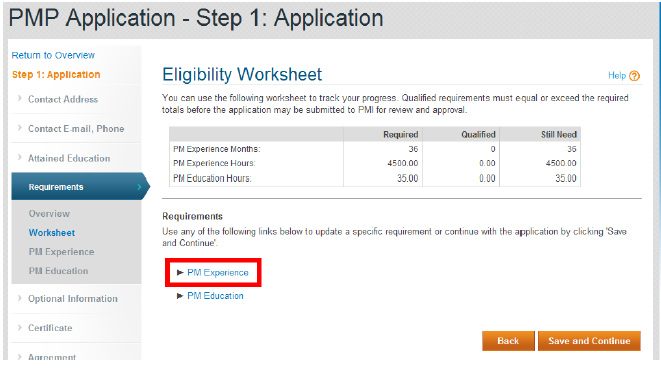Expand chevron beside Certificate
661x388 pixels.
pyautogui.click(x=20, y=327)
